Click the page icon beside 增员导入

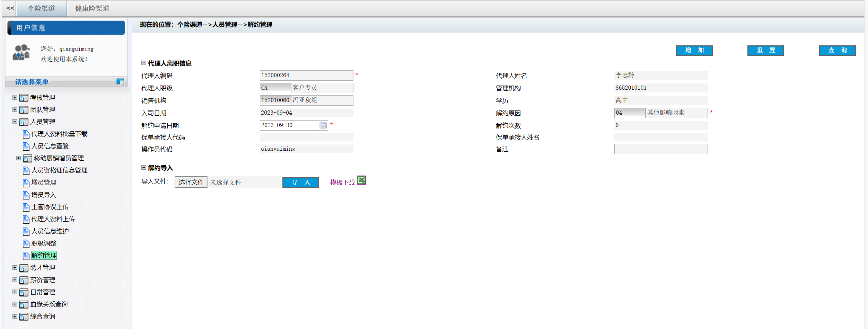click(x=26, y=195)
